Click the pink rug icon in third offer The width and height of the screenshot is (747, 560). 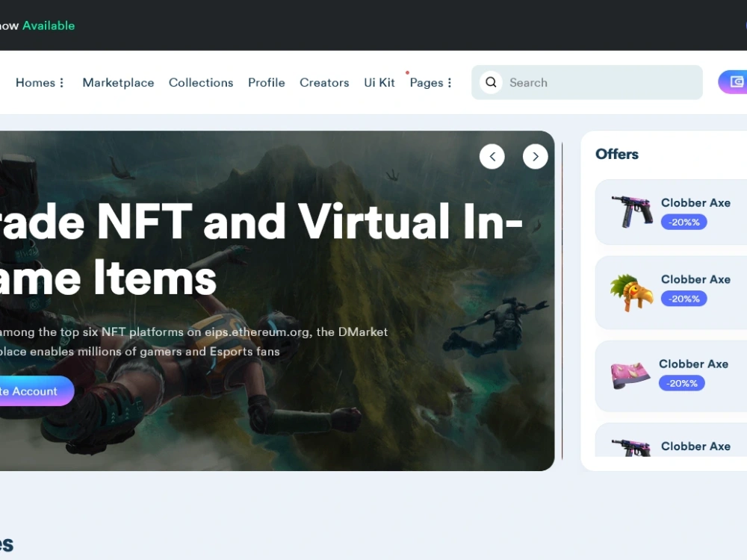point(630,376)
